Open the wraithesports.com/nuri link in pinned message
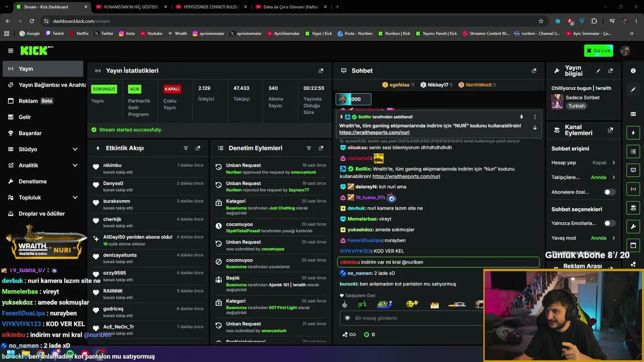The image size is (644, 362). point(374,133)
